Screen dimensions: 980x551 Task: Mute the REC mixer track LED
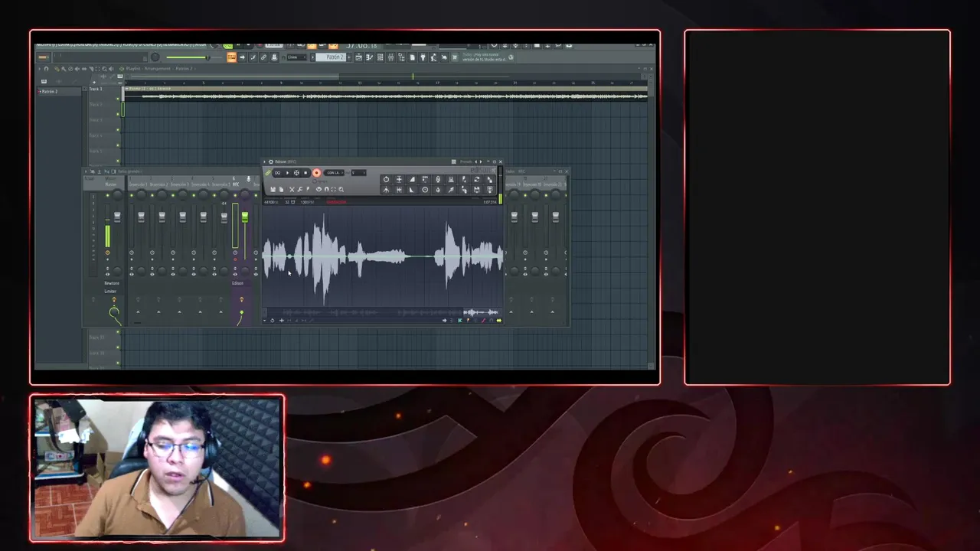click(235, 195)
